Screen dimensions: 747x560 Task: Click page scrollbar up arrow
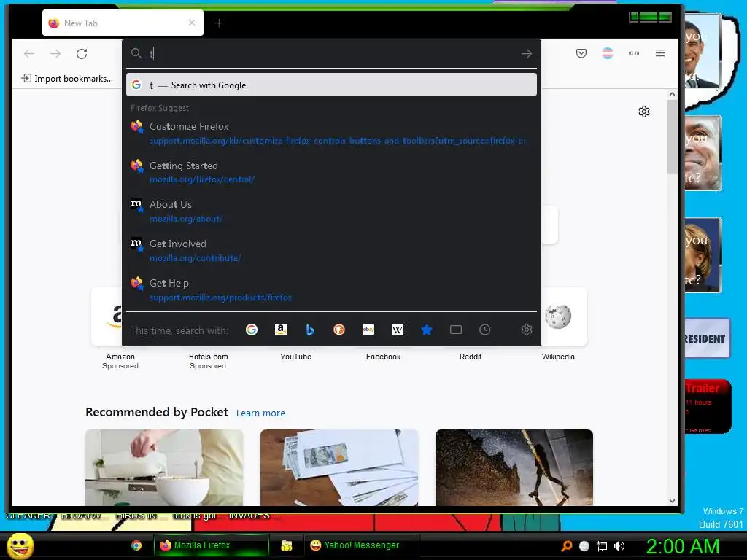(x=672, y=94)
